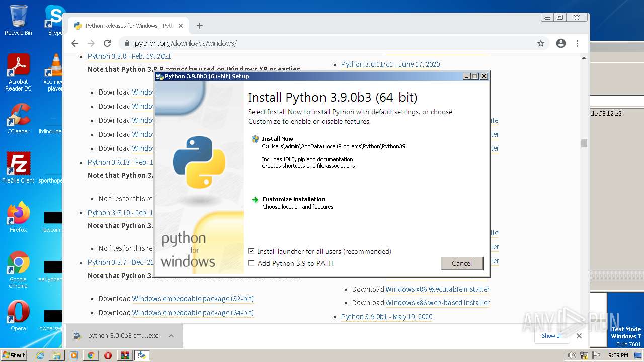Open Acrobat Reader DC desktop icon

tap(18, 73)
